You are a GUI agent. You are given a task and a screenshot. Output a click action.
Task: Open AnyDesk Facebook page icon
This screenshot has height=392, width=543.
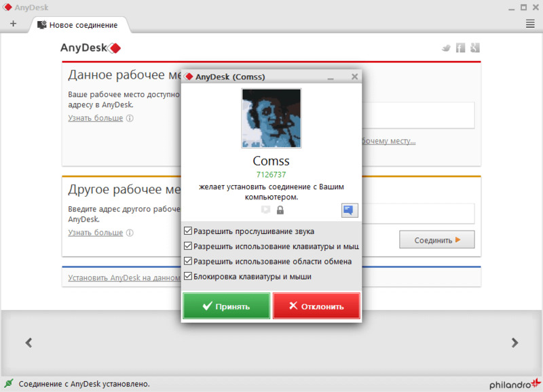[460, 47]
